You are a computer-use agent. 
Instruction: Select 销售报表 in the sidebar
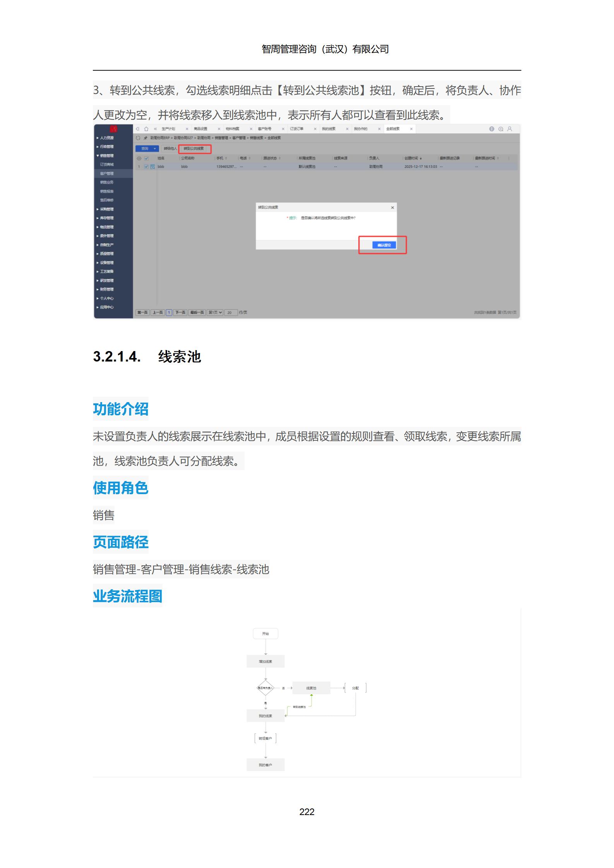(x=107, y=191)
